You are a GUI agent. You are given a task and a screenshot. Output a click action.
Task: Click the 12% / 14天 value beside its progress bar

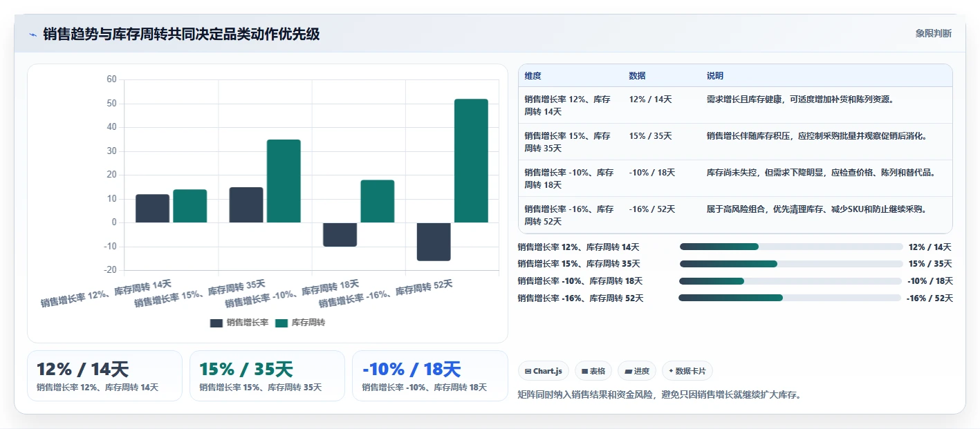930,247
